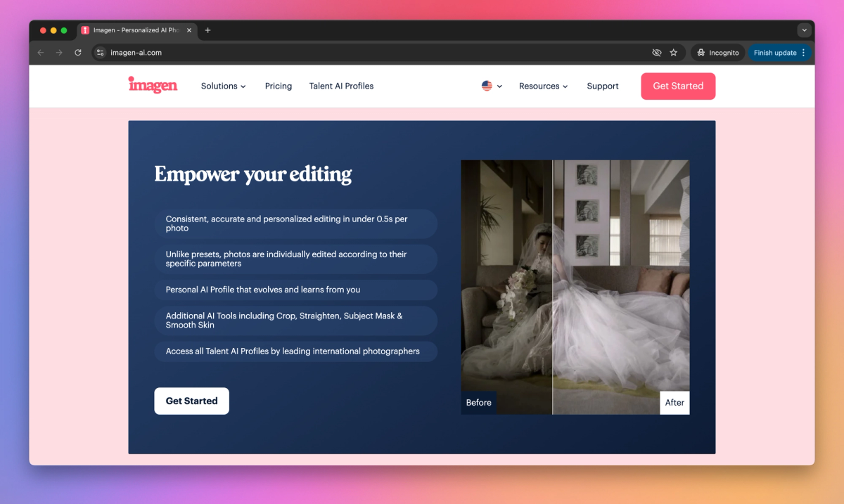Expand the tab search dropdown arrow

[x=805, y=30]
